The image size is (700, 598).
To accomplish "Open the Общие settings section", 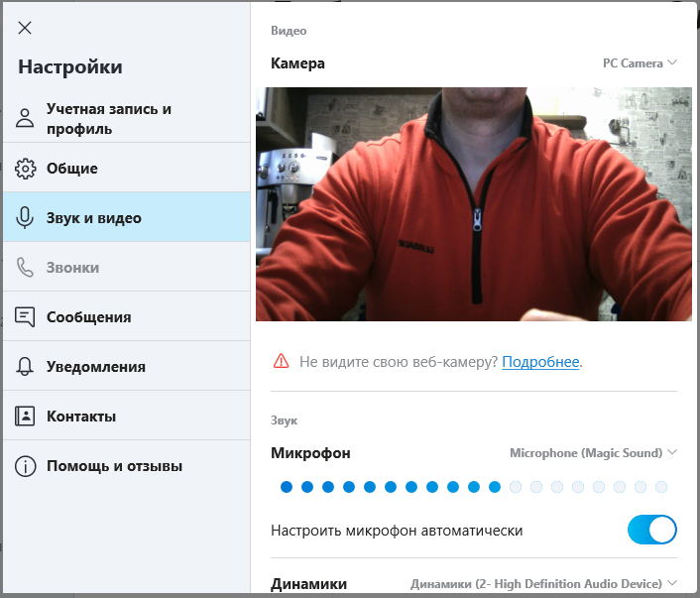I will pos(127,168).
